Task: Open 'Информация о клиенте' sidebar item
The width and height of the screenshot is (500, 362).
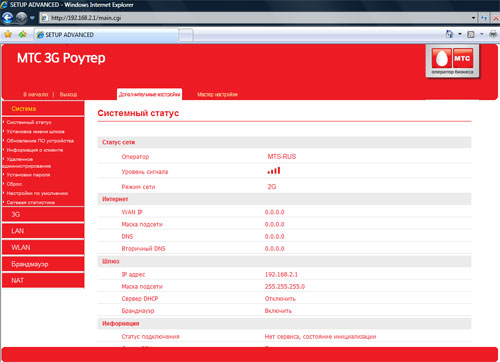Action: click(x=35, y=150)
